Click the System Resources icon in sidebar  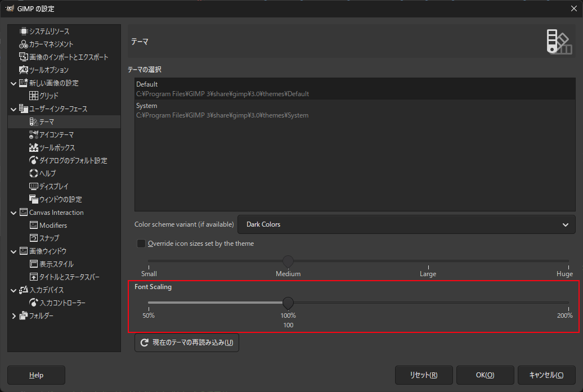pos(24,31)
